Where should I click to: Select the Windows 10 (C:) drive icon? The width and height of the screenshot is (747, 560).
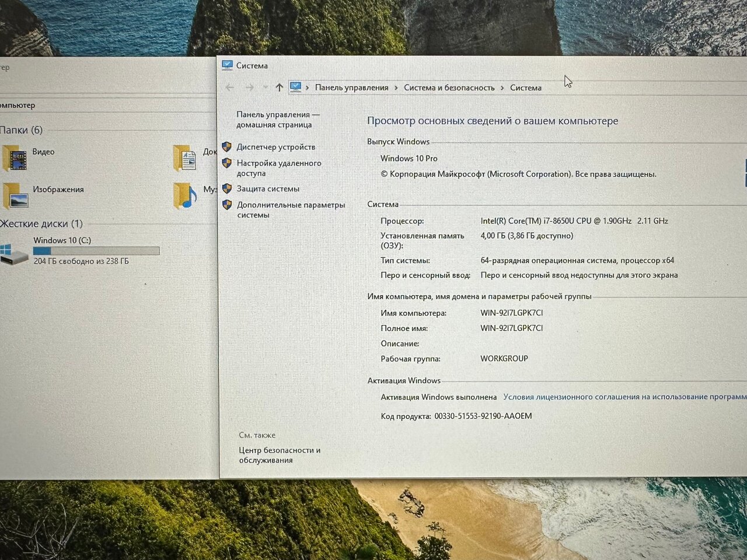pos(13,254)
